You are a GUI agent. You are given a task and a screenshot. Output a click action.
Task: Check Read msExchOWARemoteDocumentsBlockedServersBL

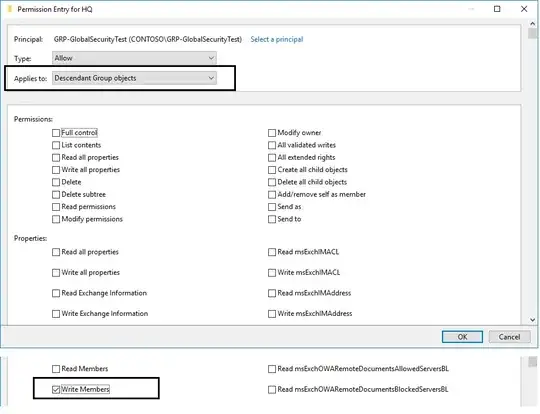tap(272, 390)
